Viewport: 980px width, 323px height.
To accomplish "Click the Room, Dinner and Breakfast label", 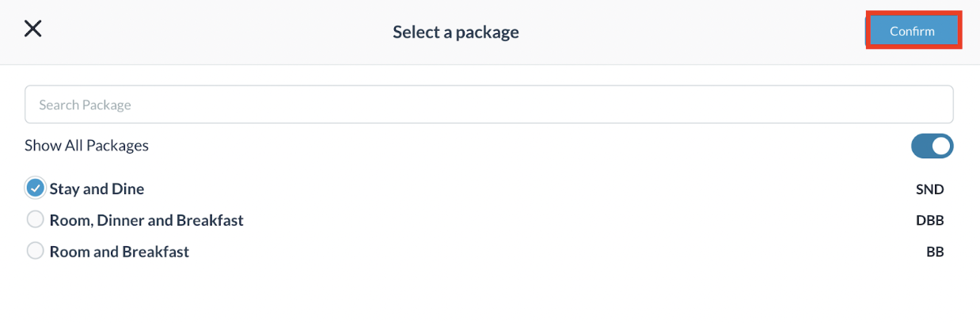I will [x=146, y=220].
